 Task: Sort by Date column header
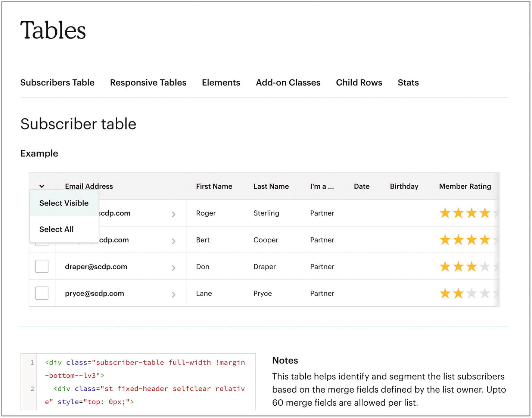[361, 186]
